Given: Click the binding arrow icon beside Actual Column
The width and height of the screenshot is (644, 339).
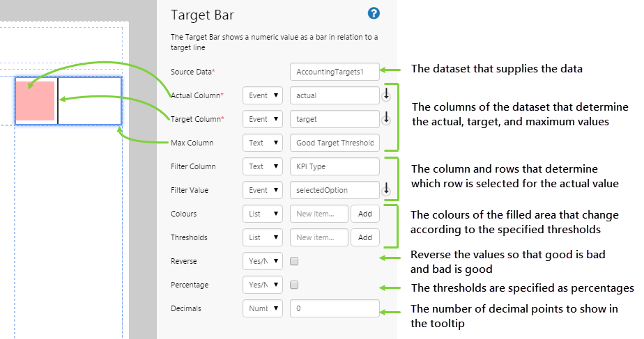Looking at the screenshot, I should pos(387,95).
